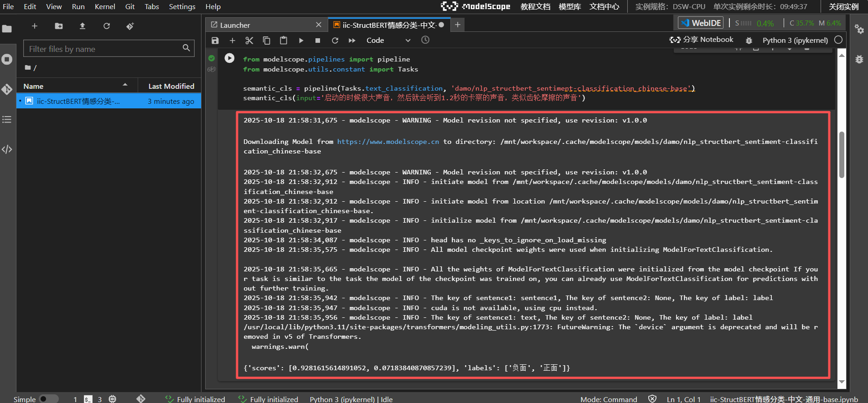Click the kernel chip icon in status bar
Screen dimensions: 868x403
113,399
